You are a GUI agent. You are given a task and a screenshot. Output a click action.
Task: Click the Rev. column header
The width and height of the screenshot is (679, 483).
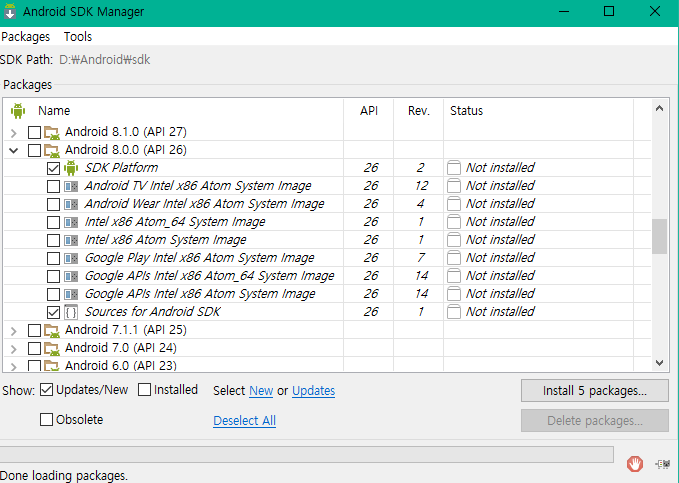click(419, 111)
